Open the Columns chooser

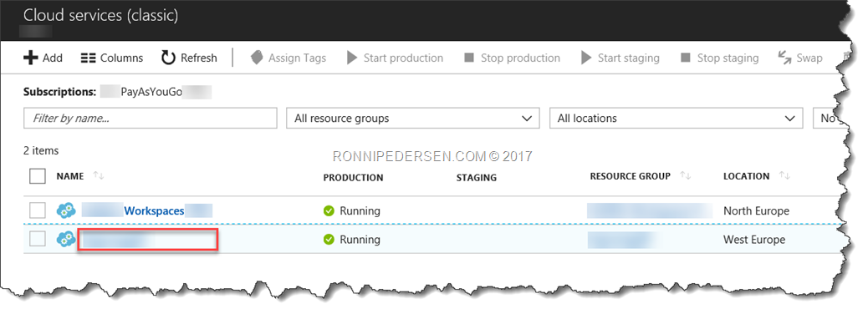(112, 58)
